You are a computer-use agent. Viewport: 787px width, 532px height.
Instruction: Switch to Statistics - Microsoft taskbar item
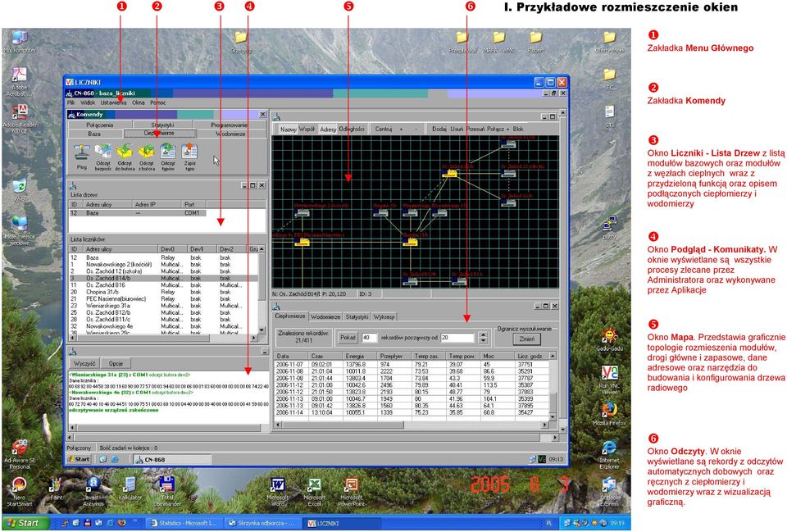pos(184,523)
